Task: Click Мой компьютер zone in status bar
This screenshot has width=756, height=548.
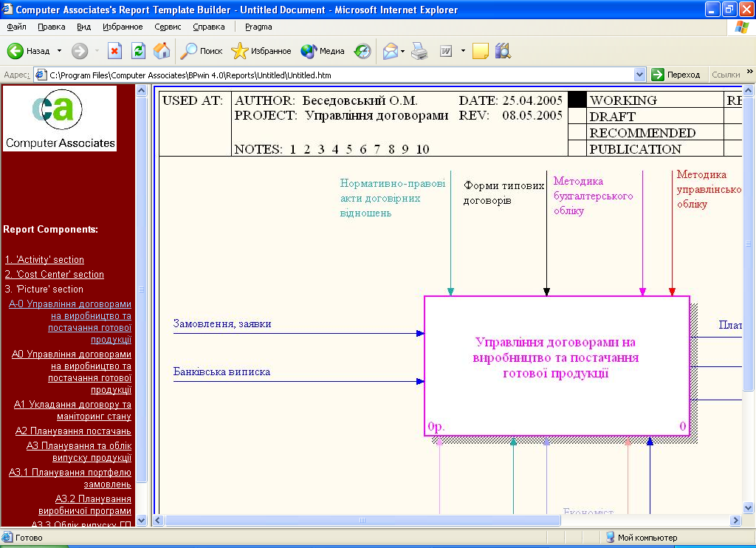Action: click(x=642, y=538)
